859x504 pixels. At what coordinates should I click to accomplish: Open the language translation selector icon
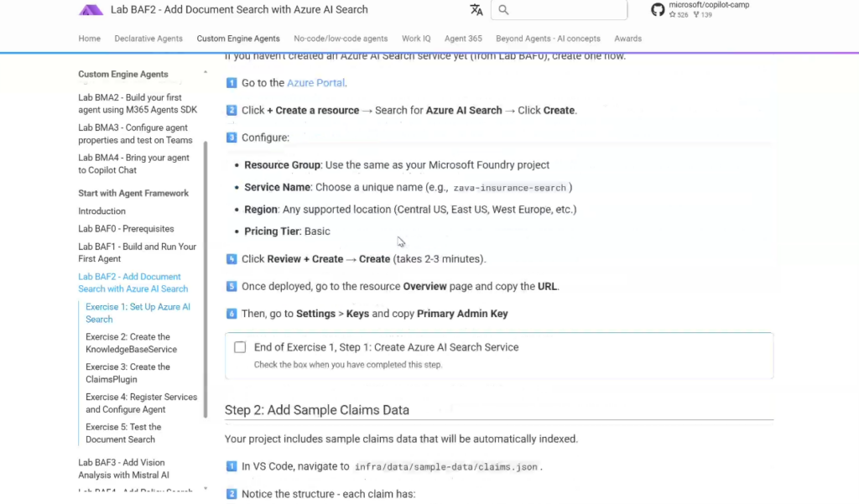(476, 10)
